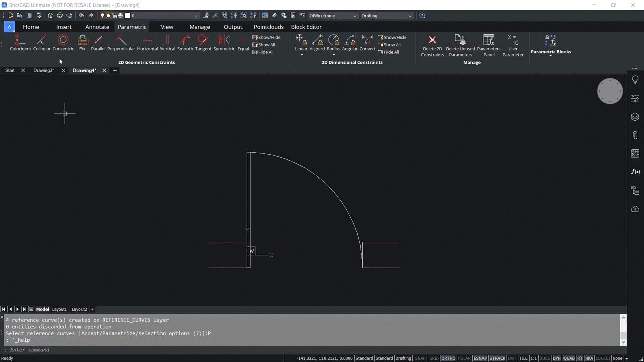Open the Parameters Panel
Screen dimensions: 644x362
click(x=489, y=46)
